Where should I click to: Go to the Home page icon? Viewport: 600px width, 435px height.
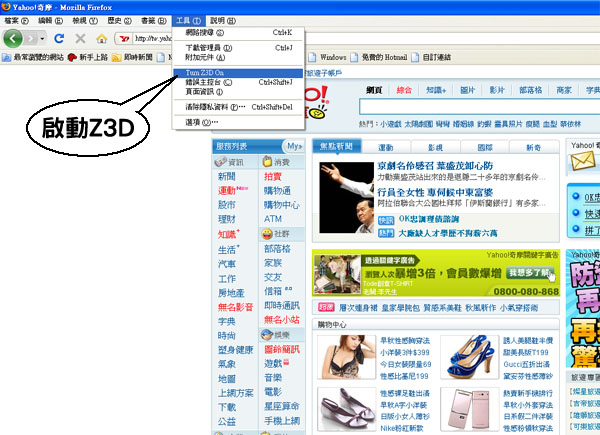pyautogui.click(x=101, y=39)
